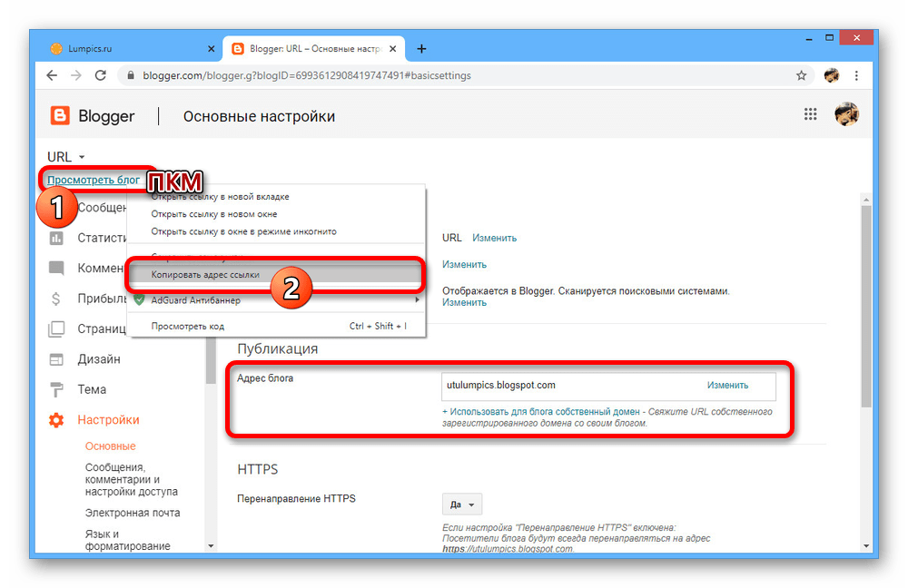908x588 pixels.
Task: Select the Blogger: URL tab
Action: click(314, 49)
